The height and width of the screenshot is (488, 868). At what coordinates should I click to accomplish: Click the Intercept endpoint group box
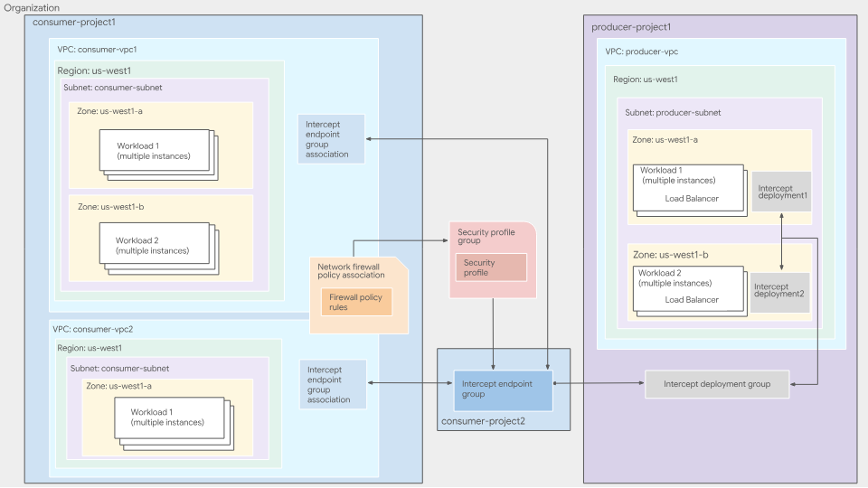[503, 389]
